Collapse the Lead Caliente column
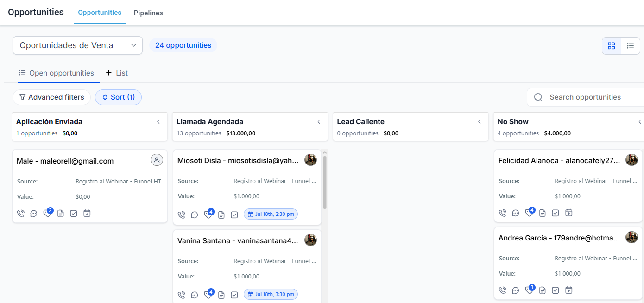The image size is (644, 303). click(480, 122)
